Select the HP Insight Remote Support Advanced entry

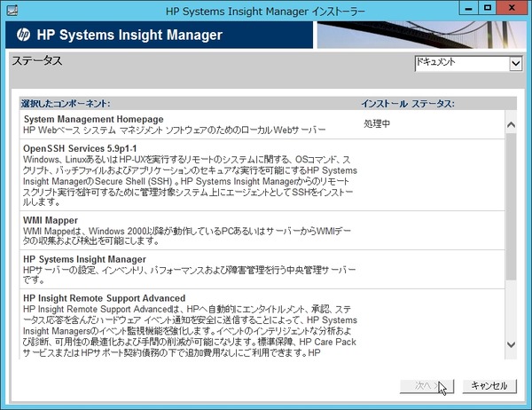tap(262, 324)
